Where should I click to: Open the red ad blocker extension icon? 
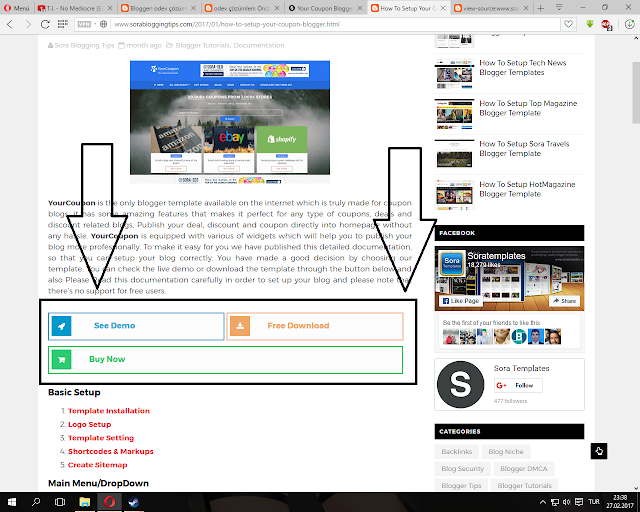click(606, 24)
